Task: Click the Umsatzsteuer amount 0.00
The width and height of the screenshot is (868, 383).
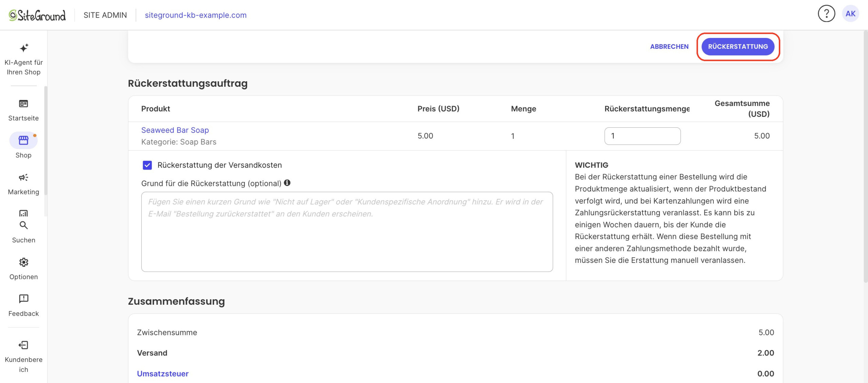Action: tap(766, 374)
